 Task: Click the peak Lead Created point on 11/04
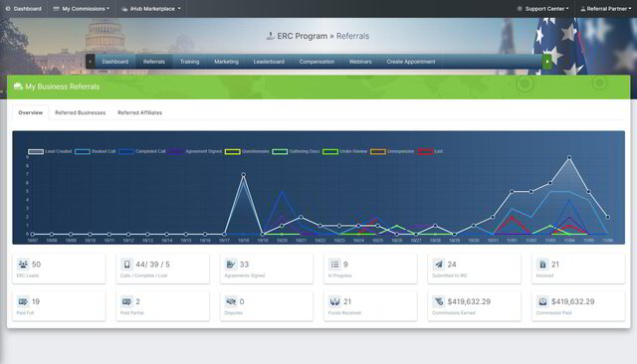pos(569,157)
